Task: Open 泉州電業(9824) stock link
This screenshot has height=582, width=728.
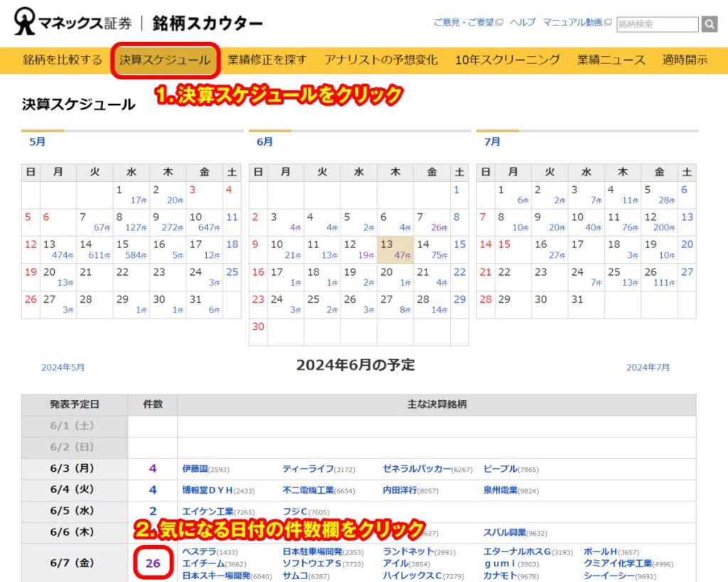Action: pos(510,490)
